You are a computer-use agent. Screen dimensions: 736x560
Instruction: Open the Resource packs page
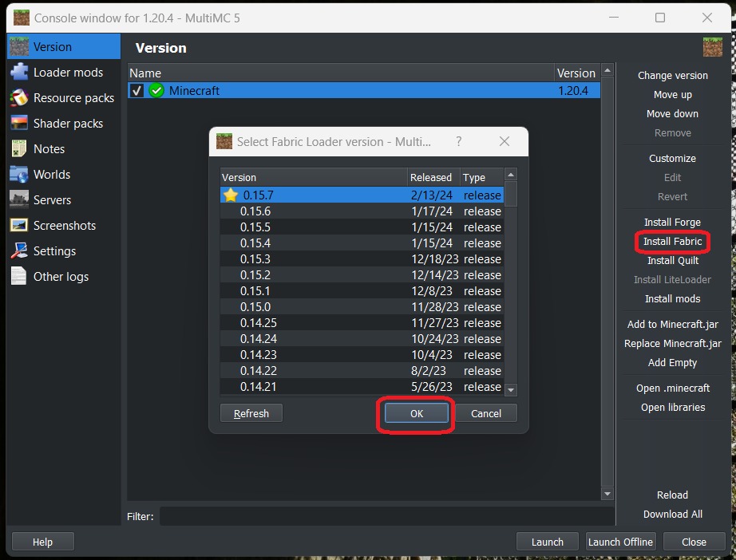[63, 98]
